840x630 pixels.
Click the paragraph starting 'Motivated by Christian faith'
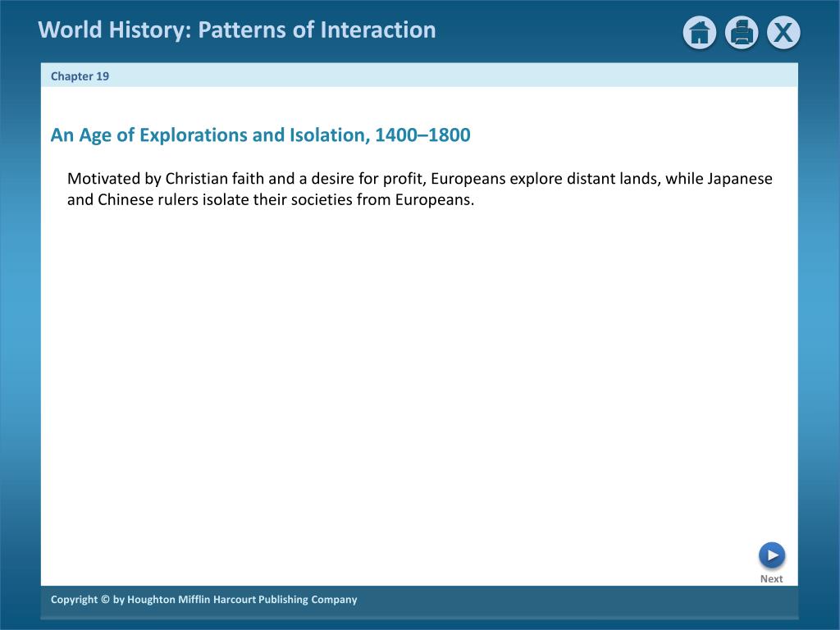click(x=419, y=189)
